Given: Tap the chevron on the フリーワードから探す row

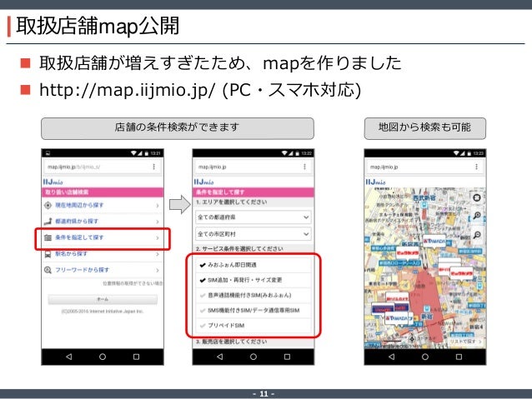Looking at the screenshot, I should point(158,270).
